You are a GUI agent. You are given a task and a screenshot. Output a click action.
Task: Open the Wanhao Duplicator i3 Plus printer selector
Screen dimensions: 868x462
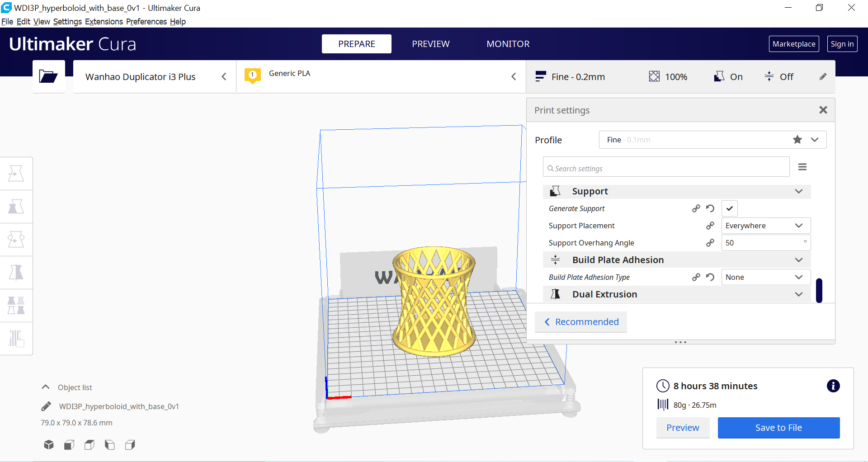(x=155, y=77)
